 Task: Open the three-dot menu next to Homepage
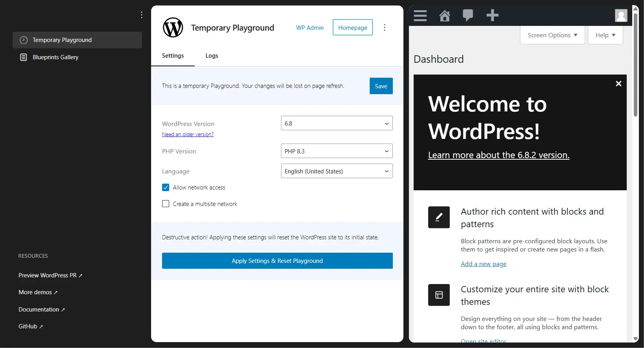385,27
